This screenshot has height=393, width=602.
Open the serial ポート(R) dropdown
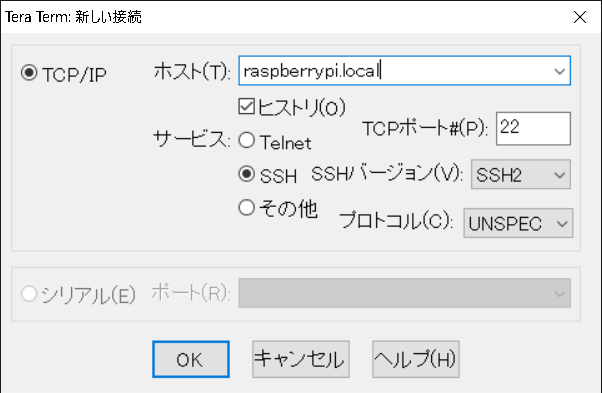pyautogui.click(x=405, y=293)
